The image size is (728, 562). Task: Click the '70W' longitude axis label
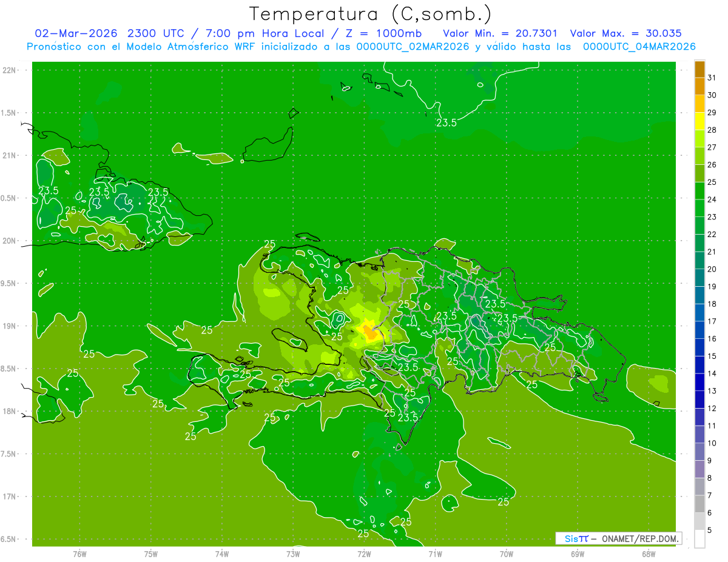click(x=507, y=554)
